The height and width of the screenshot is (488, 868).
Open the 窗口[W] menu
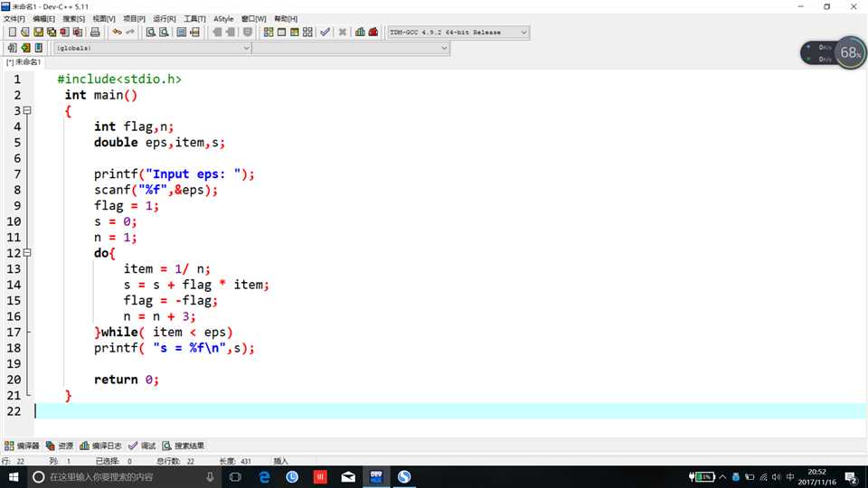[x=253, y=19]
